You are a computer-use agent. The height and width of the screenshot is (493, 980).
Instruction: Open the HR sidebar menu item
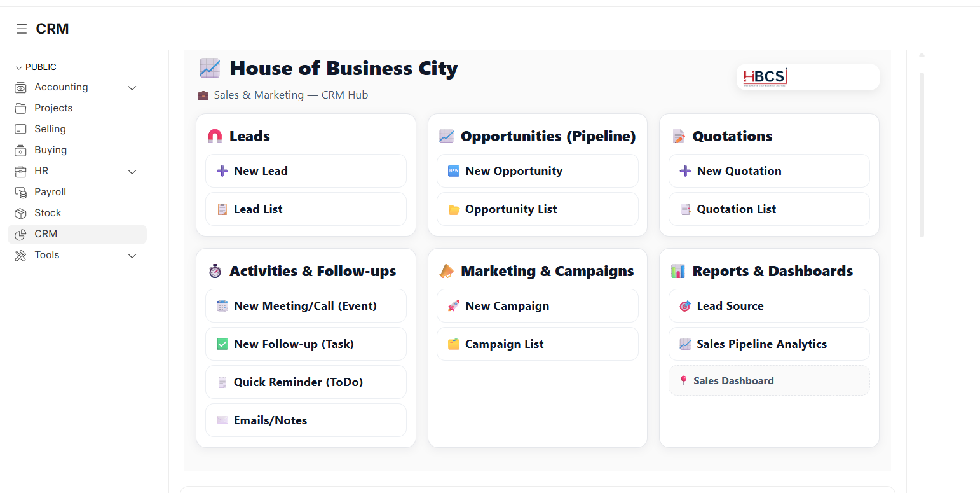click(41, 171)
